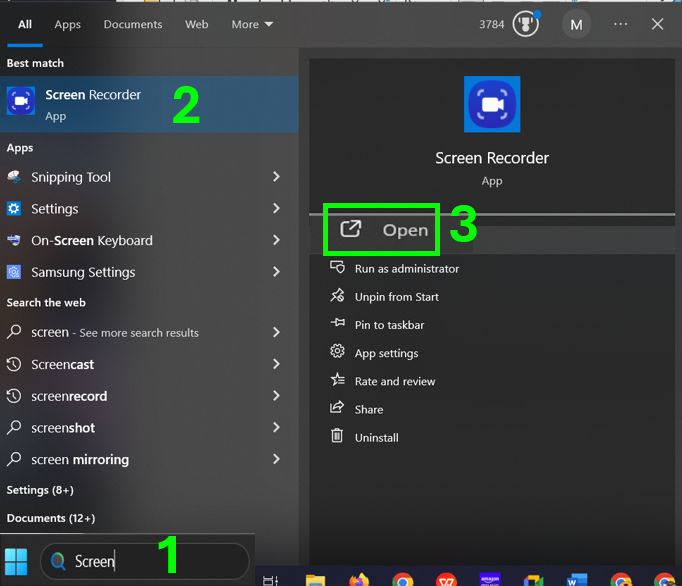Click Open to launch Screen Recorder

(x=388, y=230)
